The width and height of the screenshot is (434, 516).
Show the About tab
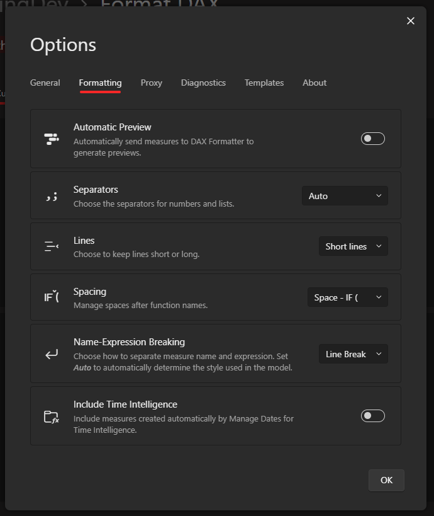point(315,83)
